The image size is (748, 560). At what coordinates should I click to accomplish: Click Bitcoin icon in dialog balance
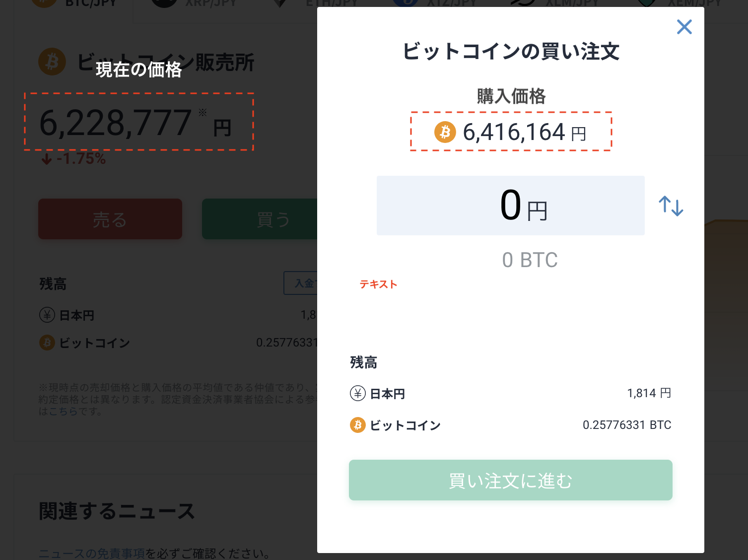(358, 425)
